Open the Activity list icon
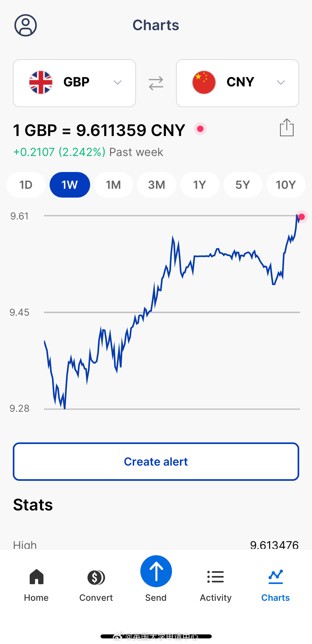Screen dimensions: 312x644 coord(215,577)
